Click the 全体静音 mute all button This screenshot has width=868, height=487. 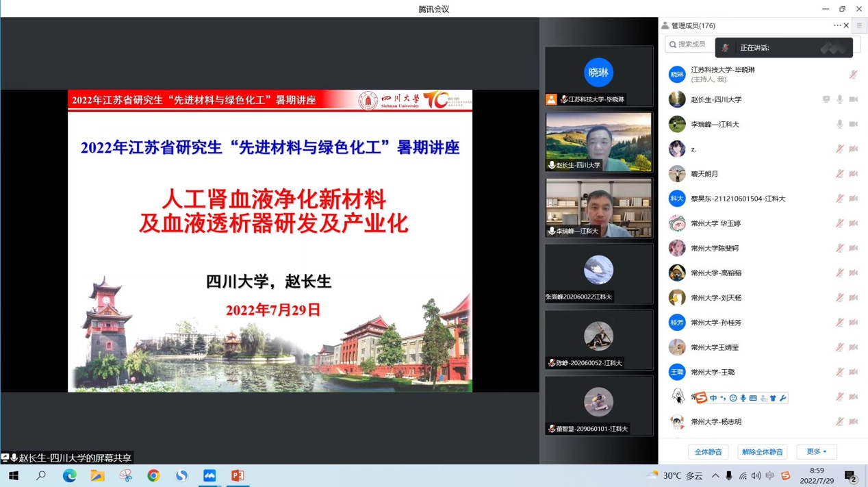[708, 452]
